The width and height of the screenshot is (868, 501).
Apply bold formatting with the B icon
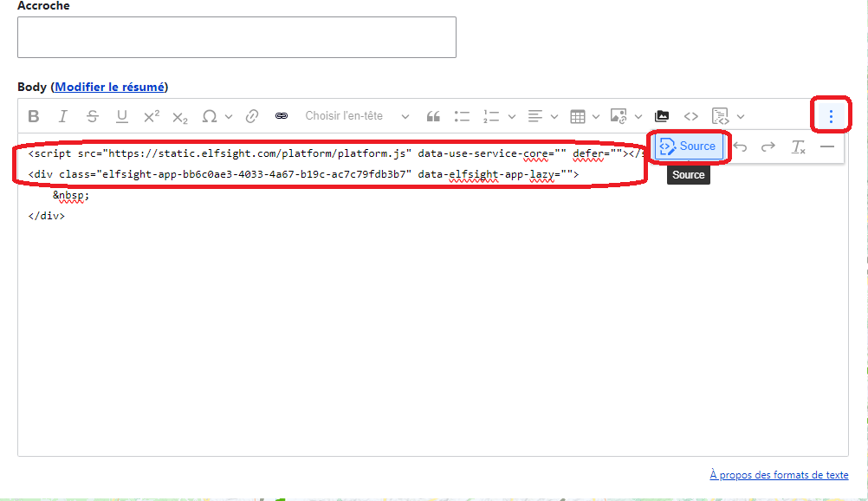pos(34,115)
